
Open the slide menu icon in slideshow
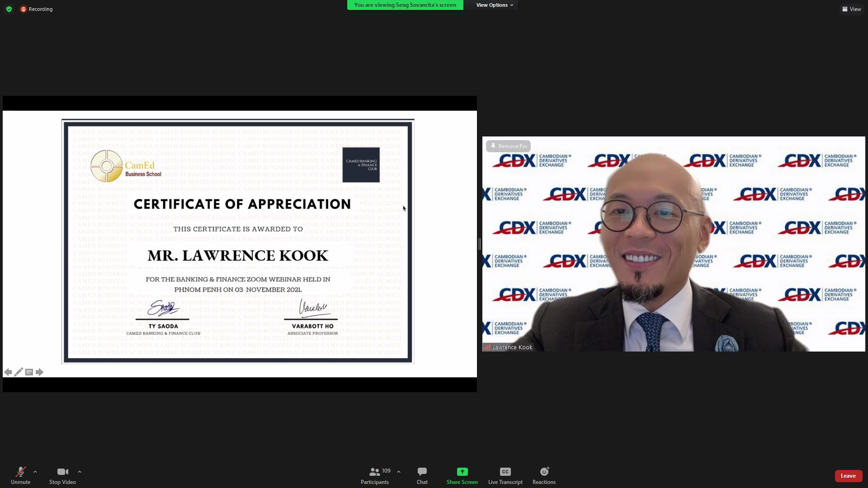(29, 372)
